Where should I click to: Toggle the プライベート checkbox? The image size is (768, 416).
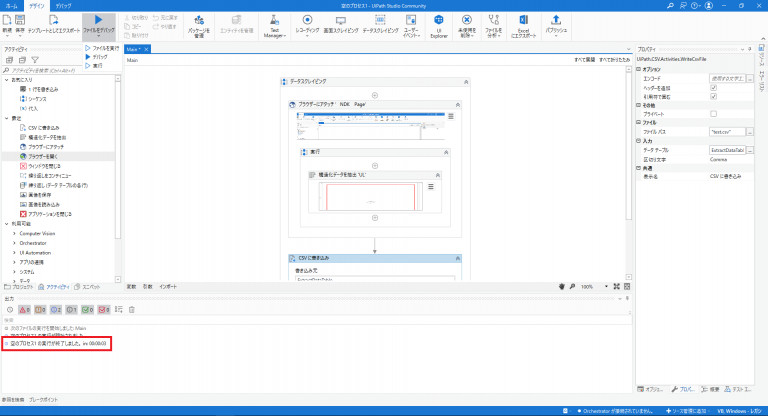pyautogui.click(x=712, y=113)
